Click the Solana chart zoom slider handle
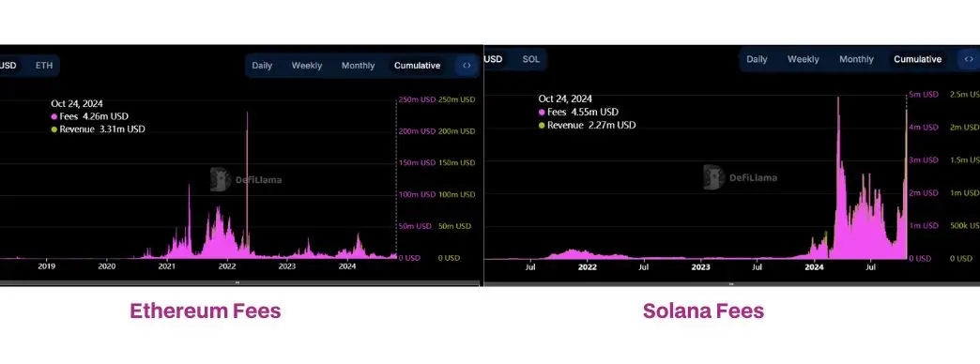 pyautogui.click(x=731, y=283)
